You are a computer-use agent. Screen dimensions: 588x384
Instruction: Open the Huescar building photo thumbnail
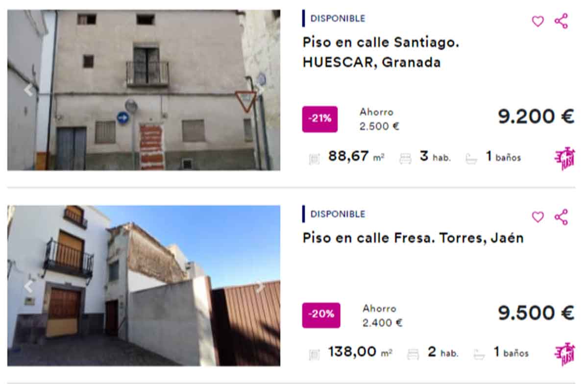(144, 90)
